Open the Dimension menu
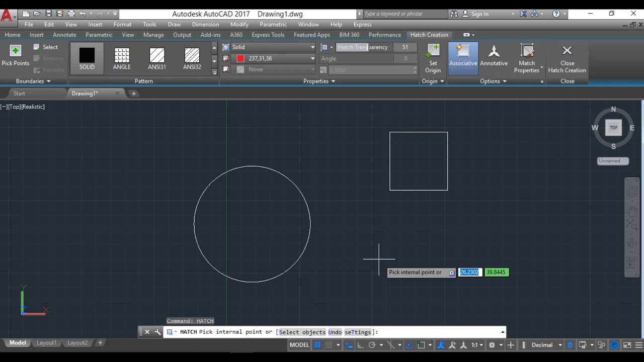The image size is (644, 362). point(205,24)
